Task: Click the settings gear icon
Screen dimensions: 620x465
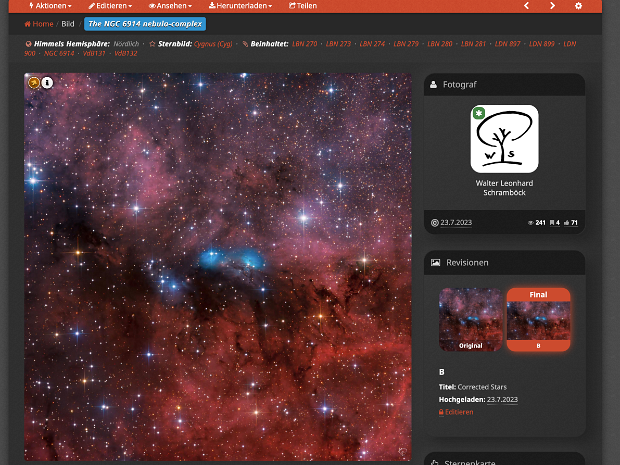Action: pyautogui.click(x=578, y=6)
